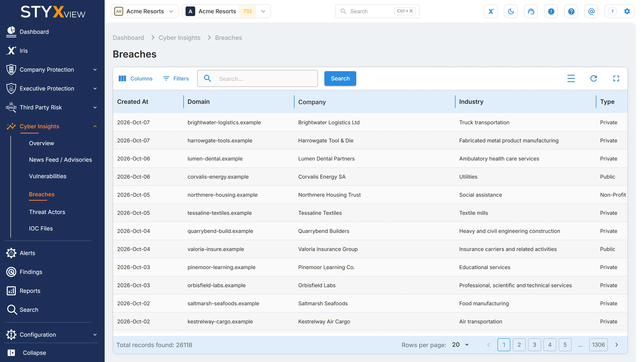Click Saltmarsh Seafoods company cell
This screenshot has height=362, width=644.
[323, 303]
